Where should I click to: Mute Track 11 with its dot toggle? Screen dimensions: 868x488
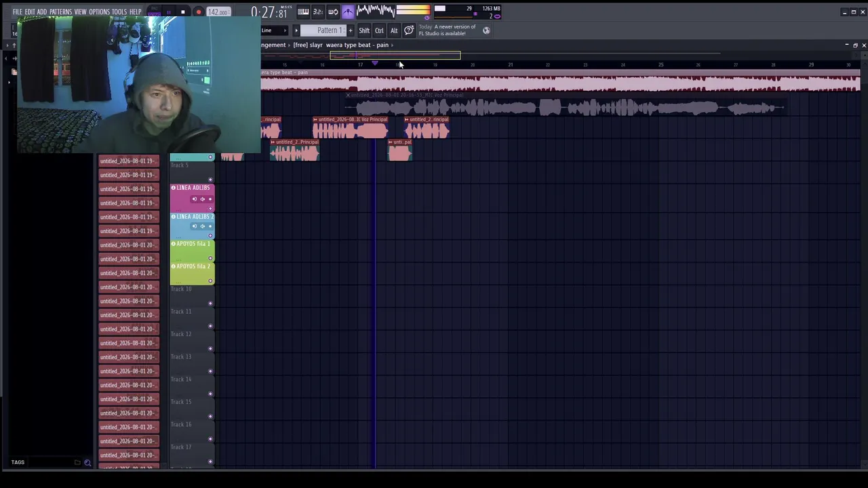[x=210, y=326]
